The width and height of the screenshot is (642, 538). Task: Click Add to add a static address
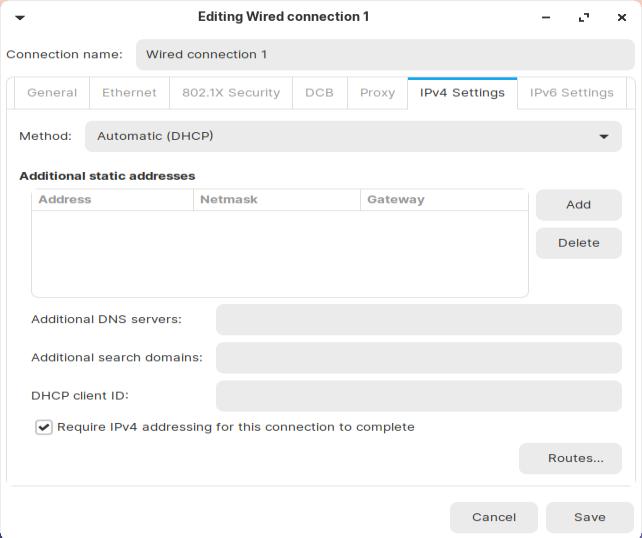(x=578, y=205)
